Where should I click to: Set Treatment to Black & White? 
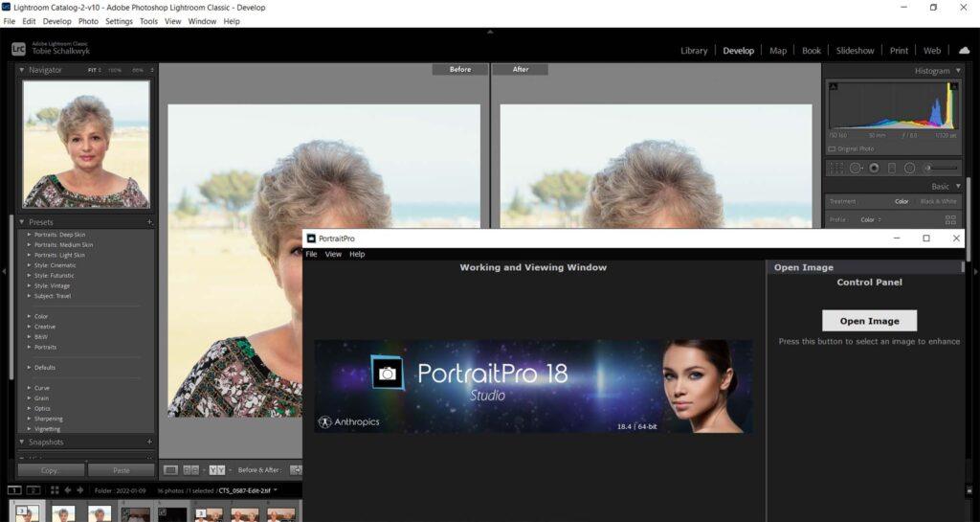tap(938, 201)
